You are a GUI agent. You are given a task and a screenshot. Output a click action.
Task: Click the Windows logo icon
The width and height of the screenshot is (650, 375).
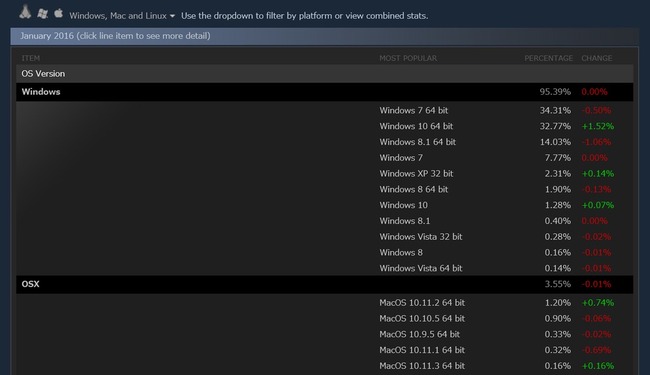pos(42,14)
